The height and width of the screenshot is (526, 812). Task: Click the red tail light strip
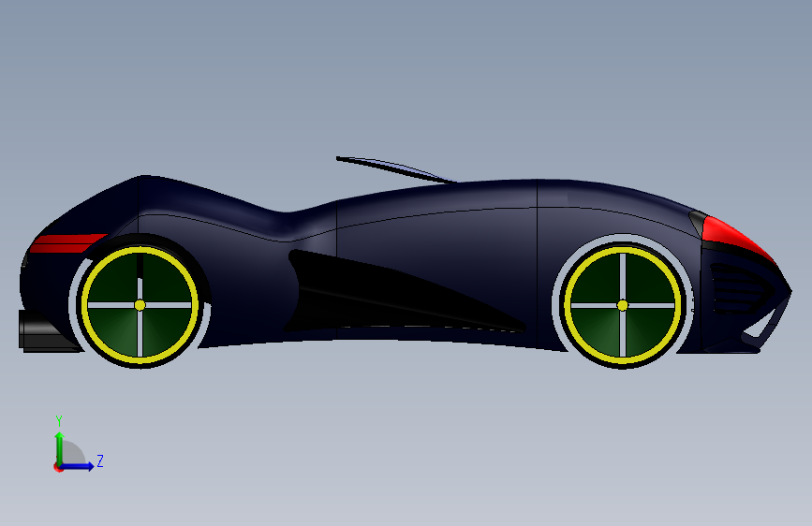tap(67, 243)
